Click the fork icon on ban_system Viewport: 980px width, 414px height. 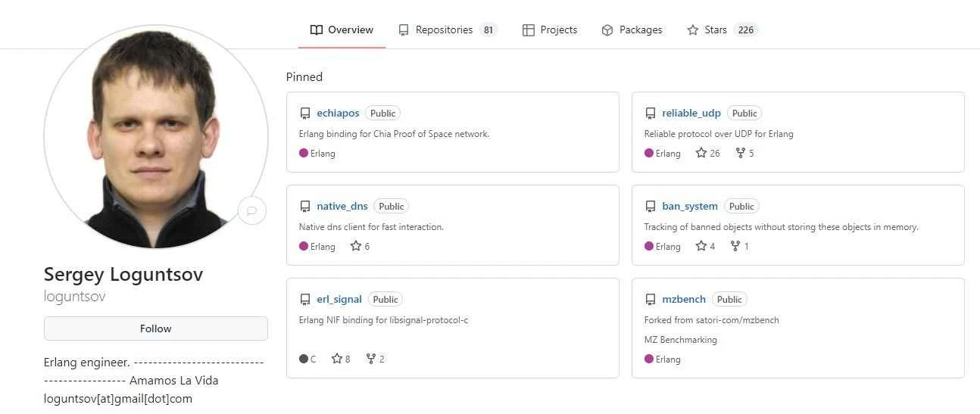tap(735, 247)
